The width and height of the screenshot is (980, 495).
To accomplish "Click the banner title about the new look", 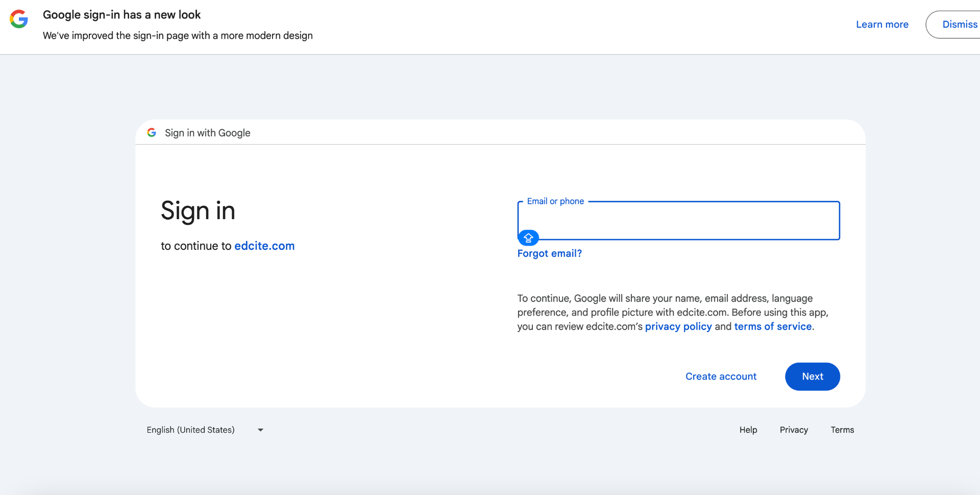I will [121, 15].
